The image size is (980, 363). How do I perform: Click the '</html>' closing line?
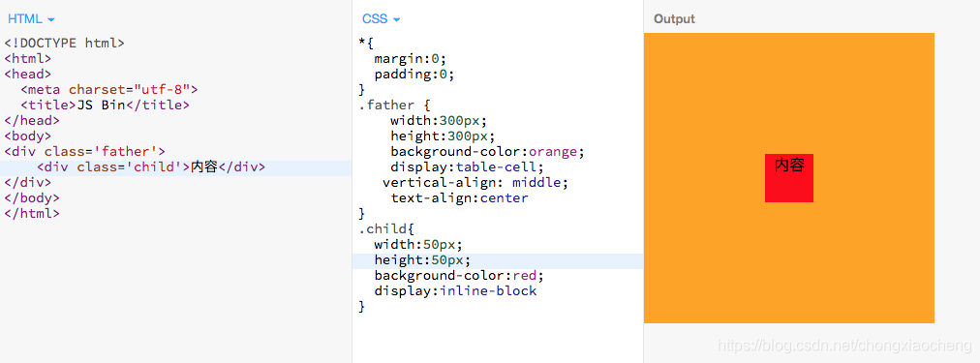point(32,214)
